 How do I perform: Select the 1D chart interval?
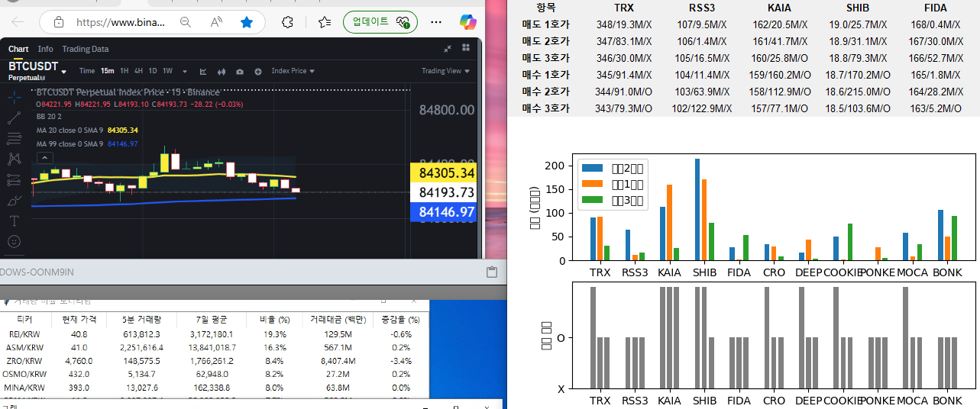point(153,71)
